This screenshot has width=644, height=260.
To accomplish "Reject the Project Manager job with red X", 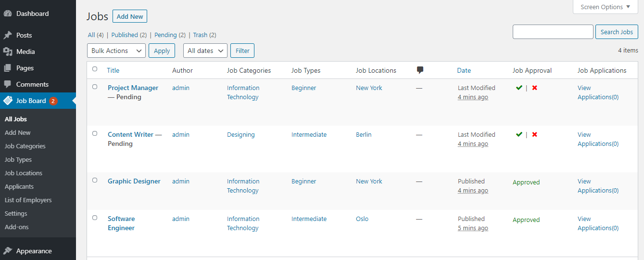I will click(534, 88).
